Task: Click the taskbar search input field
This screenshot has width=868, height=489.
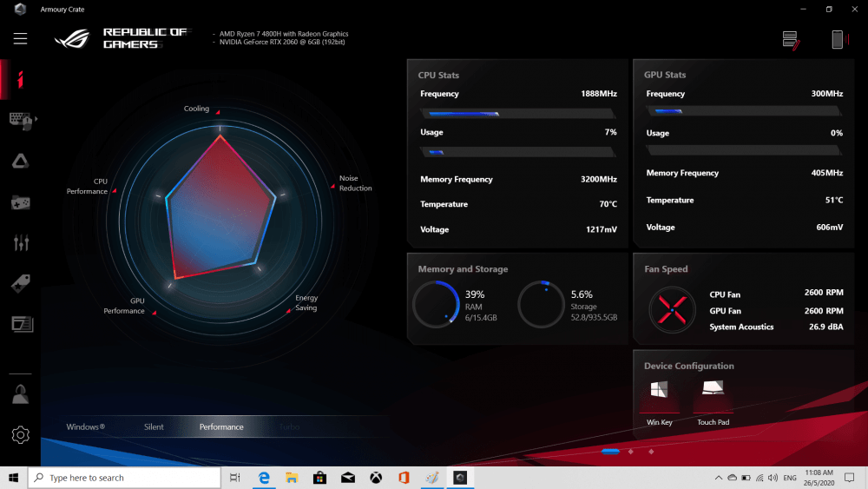Action: point(124,478)
